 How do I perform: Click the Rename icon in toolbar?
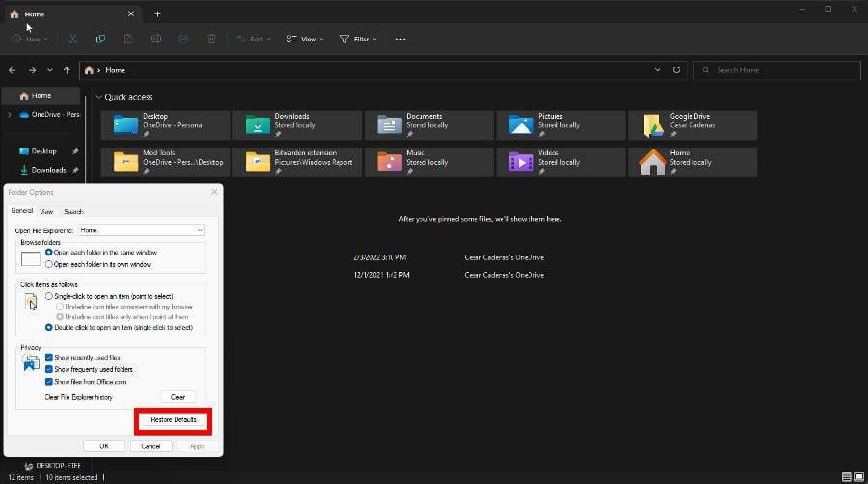156,39
